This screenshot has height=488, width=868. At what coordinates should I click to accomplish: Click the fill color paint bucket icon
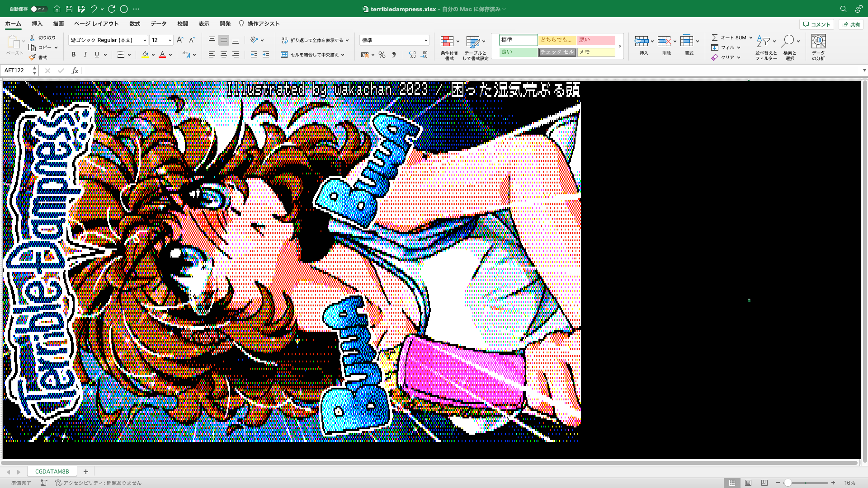pyautogui.click(x=145, y=55)
